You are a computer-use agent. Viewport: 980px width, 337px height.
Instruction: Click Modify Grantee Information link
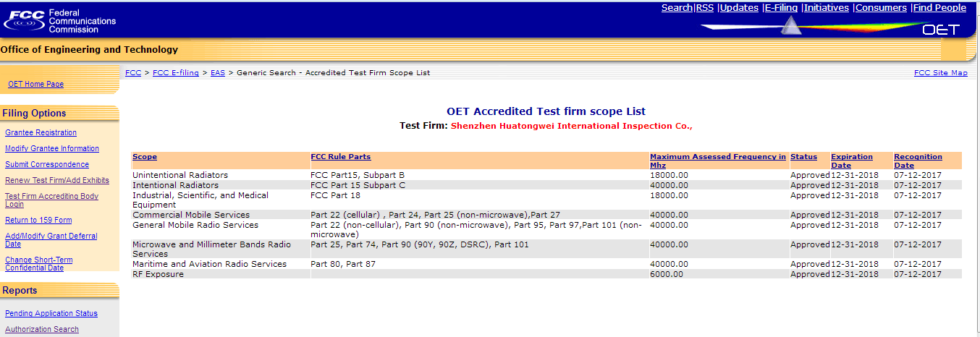click(x=52, y=149)
